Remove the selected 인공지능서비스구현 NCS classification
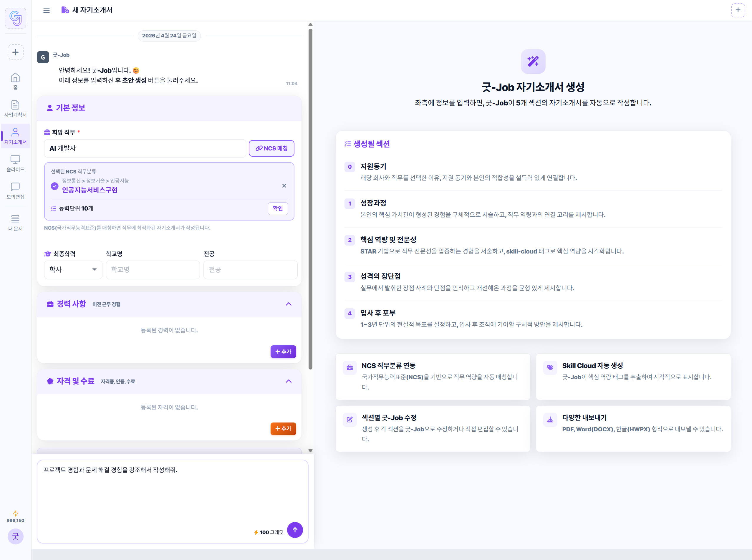This screenshot has height=560, width=752. coord(284,185)
